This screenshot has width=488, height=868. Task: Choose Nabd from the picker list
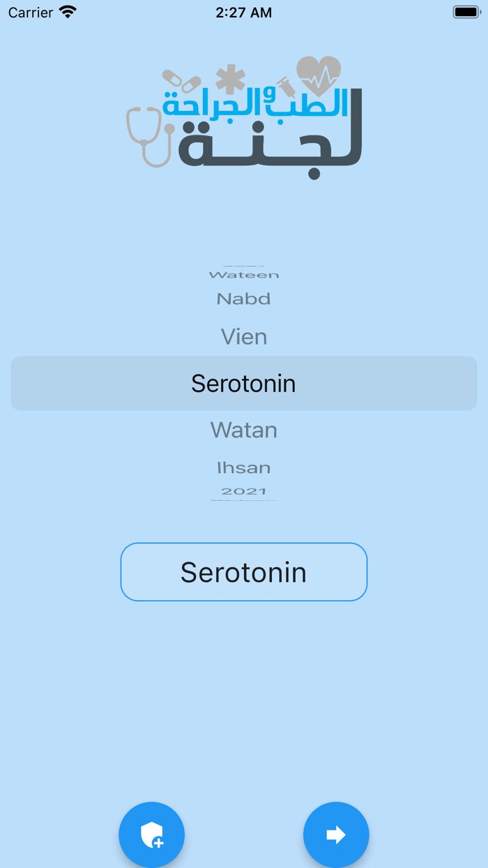[244, 299]
